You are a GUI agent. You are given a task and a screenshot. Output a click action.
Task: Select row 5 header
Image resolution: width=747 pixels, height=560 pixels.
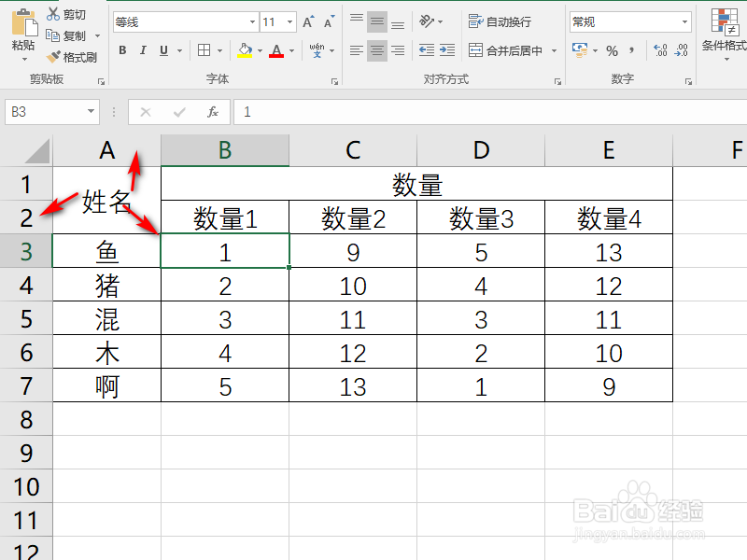point(26,318)
